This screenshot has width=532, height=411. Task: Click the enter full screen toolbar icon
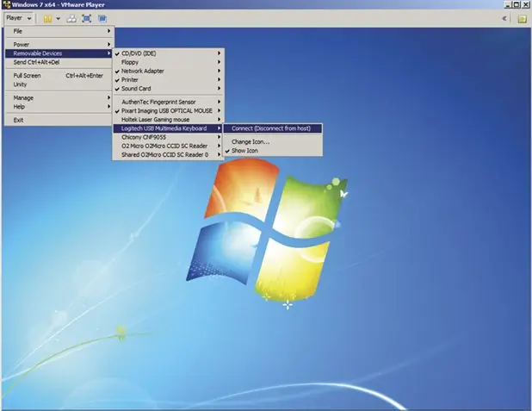pos(87,19)
